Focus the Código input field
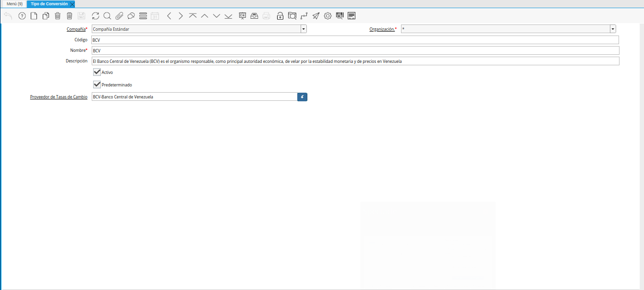This screenshot has width=644, height=290. point(355,40)
